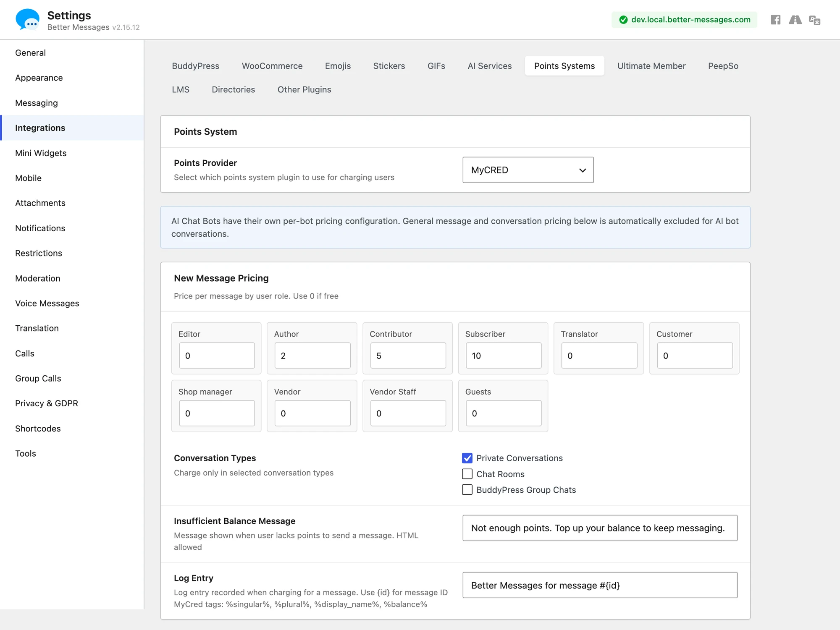Switch to the BuddyPress tab
The image size is (840, 630).
tap(195, 66)
